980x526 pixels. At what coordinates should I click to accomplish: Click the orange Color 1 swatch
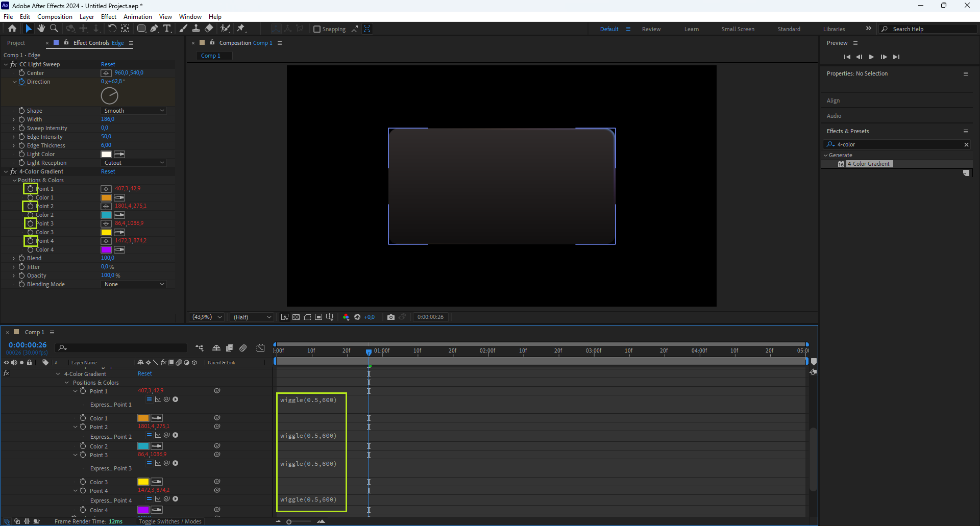[x=106, y=197]
